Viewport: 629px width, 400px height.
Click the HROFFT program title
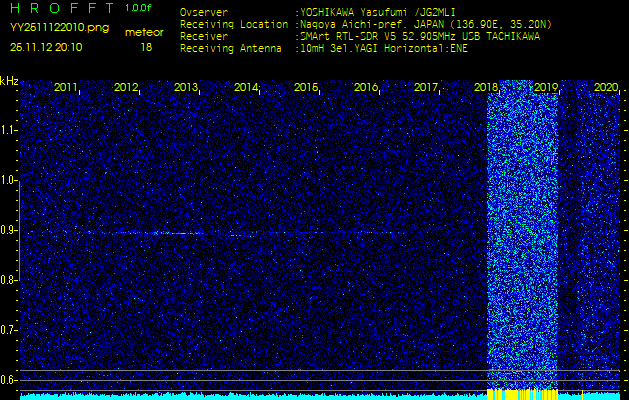point(62,8)
